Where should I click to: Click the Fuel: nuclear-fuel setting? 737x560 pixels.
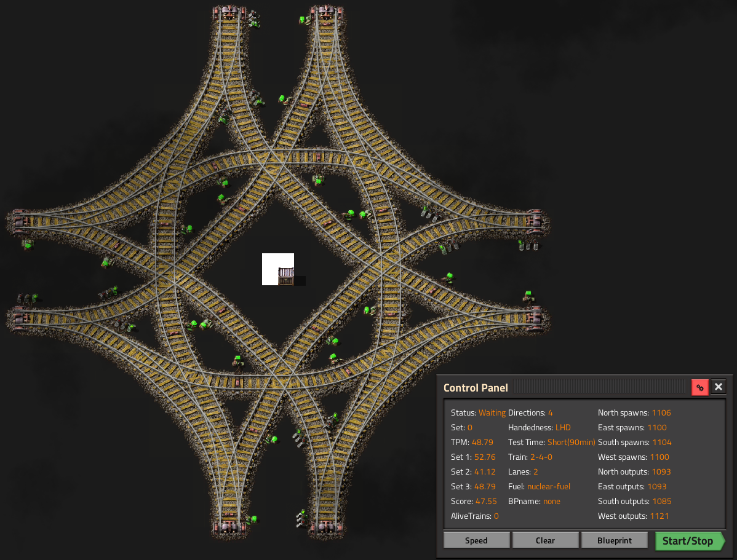539,486
